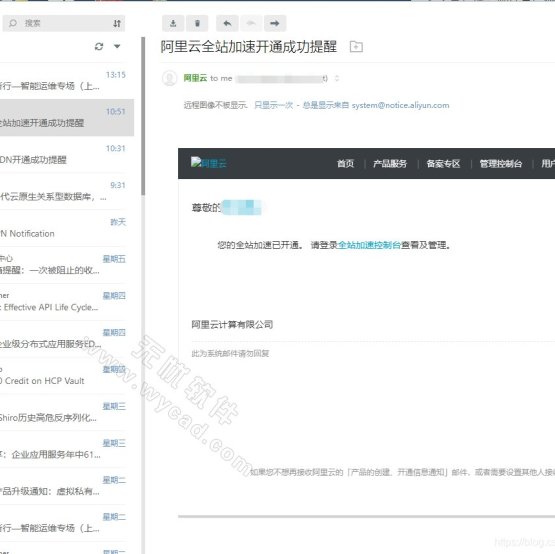Viewport: 555px width, 554px height.
Task: Open the 全站加速控制台 hyperlink
Action: coord(369,245)
